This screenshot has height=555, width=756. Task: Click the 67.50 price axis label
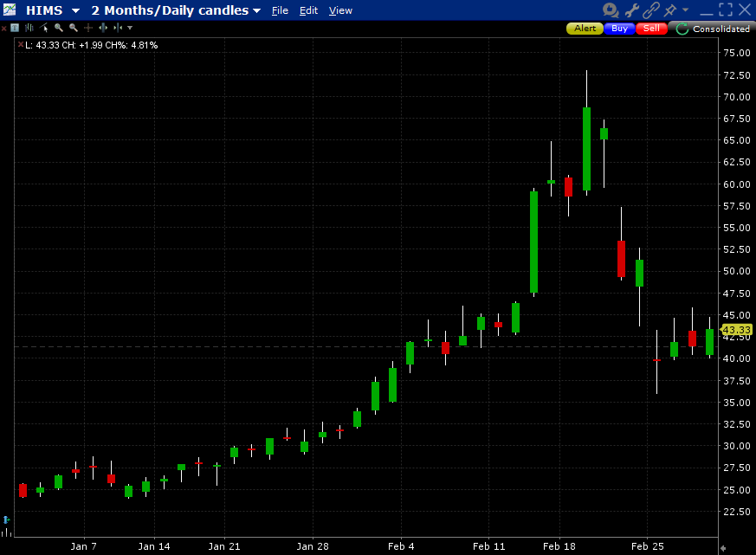click(x=737, y=119)
